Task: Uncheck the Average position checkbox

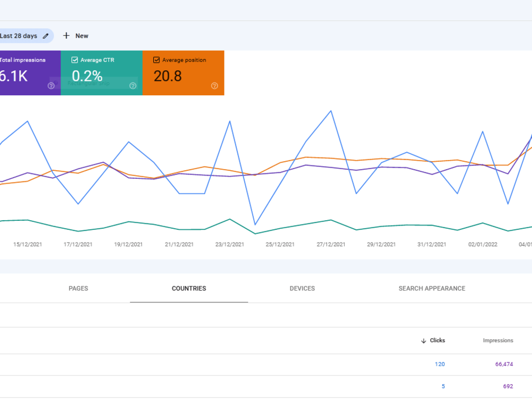Action: coord(156,60)
